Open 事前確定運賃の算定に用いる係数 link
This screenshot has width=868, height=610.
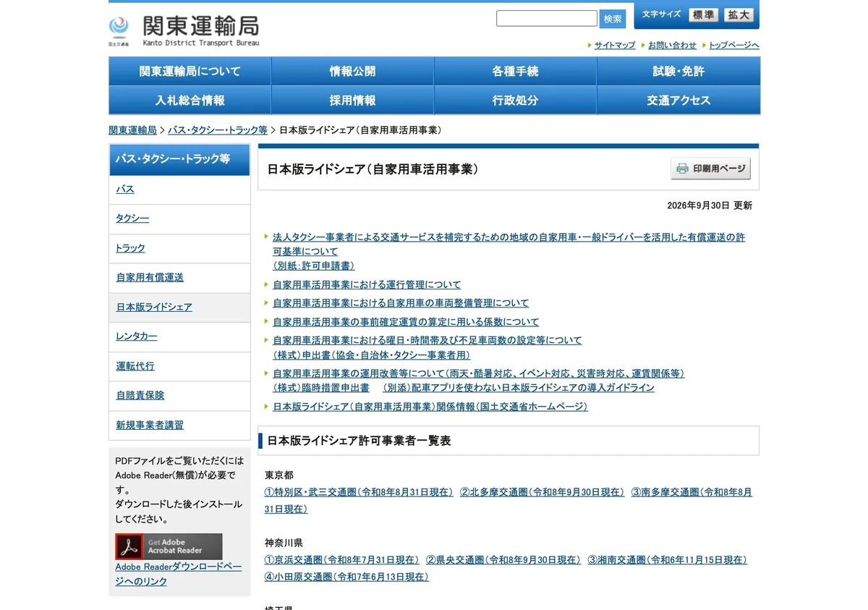tap(406, 322)
